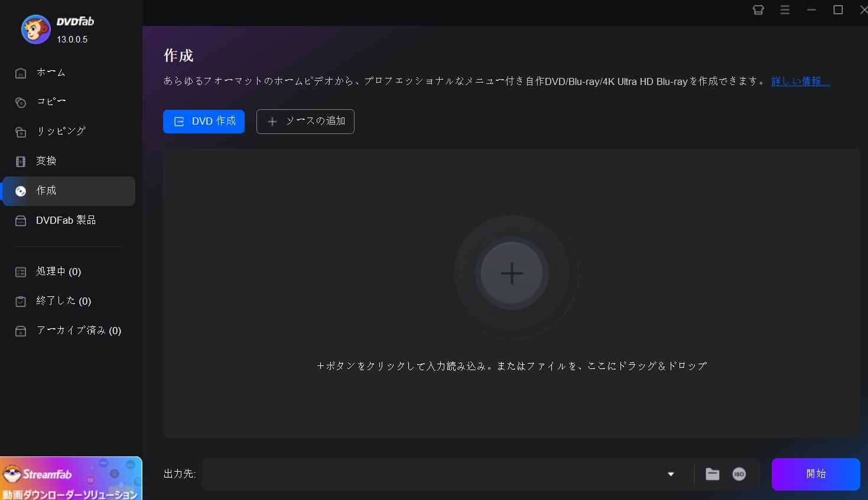Click the large plus circle to load source

tap(512, 273)
